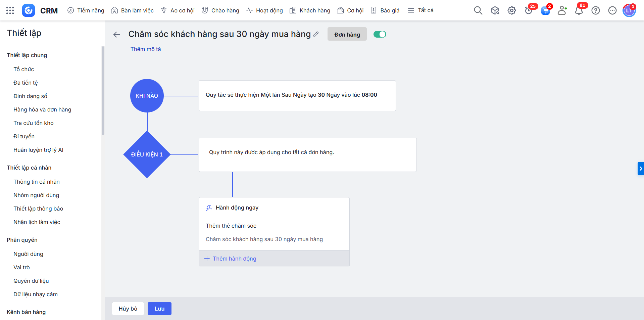Image resolution: width=644 pixels, height=320 pixels.
Task: Go to the Khách hàng tab
Action: pyautogui.click(x=310, y=10)
